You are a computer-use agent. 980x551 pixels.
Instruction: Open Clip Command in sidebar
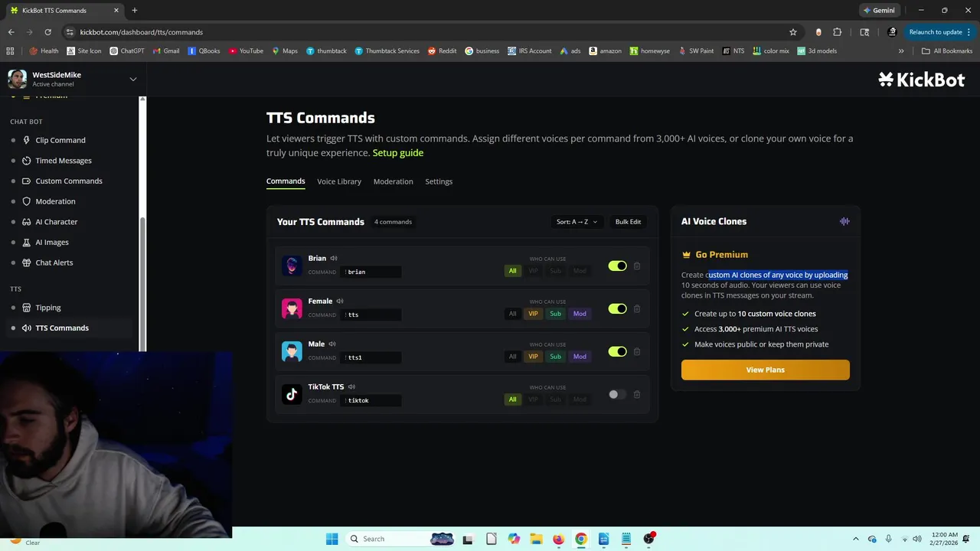point(60,140)
